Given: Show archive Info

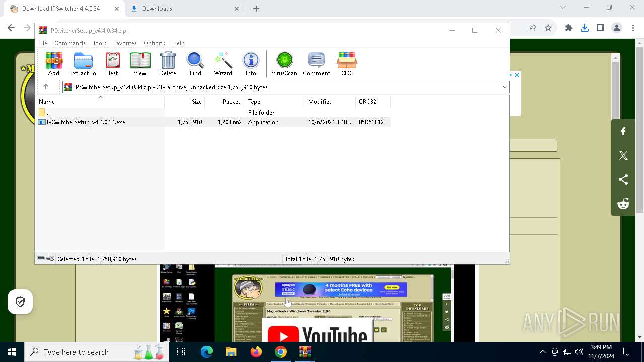Looking at the screenshot, I should click(251, 64).
